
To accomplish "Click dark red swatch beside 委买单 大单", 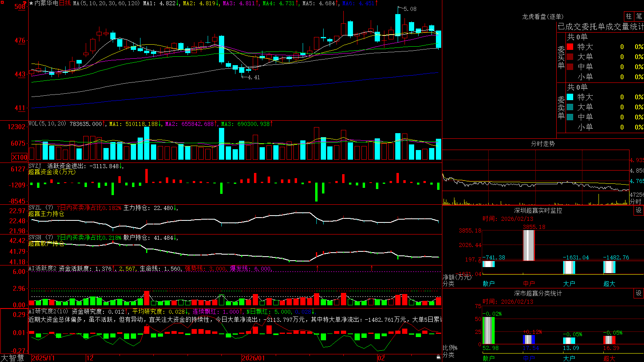I will [570, 57].
